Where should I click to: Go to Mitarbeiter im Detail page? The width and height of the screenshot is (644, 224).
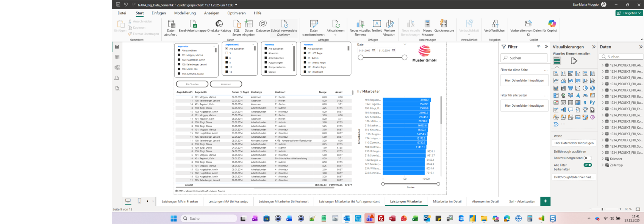(x=447, y=201)
